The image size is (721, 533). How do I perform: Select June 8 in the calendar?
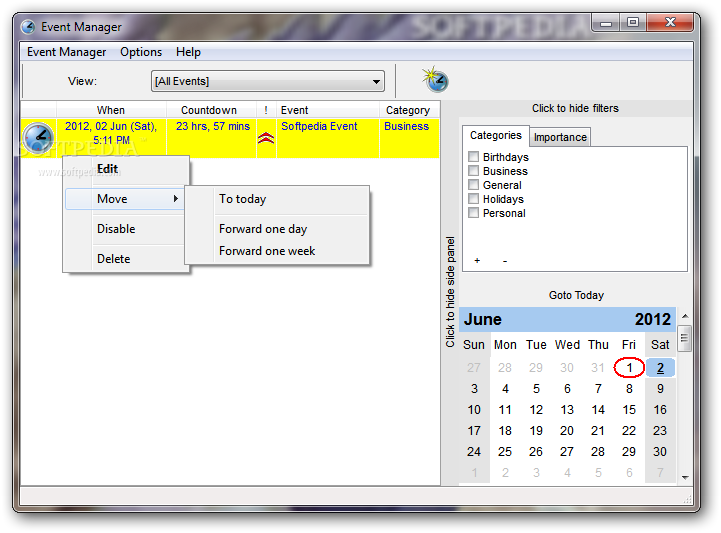pyautogui.click(x=629, y=389)
